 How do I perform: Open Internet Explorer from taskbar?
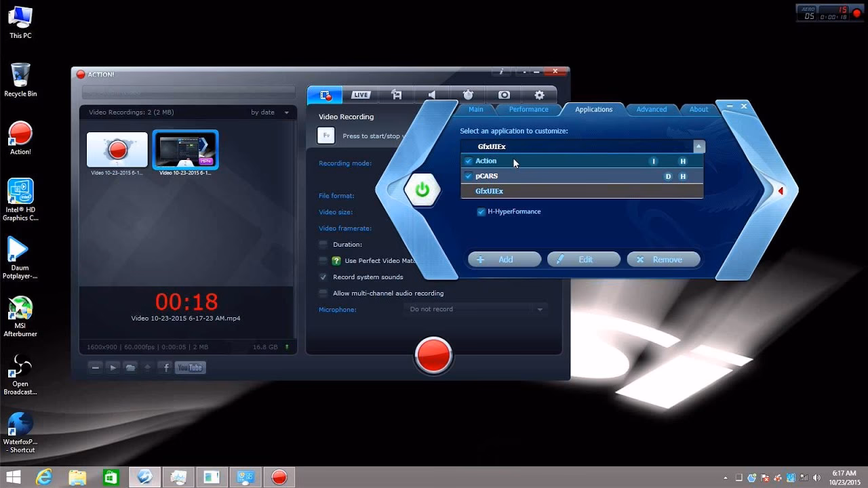coord(44,477)
